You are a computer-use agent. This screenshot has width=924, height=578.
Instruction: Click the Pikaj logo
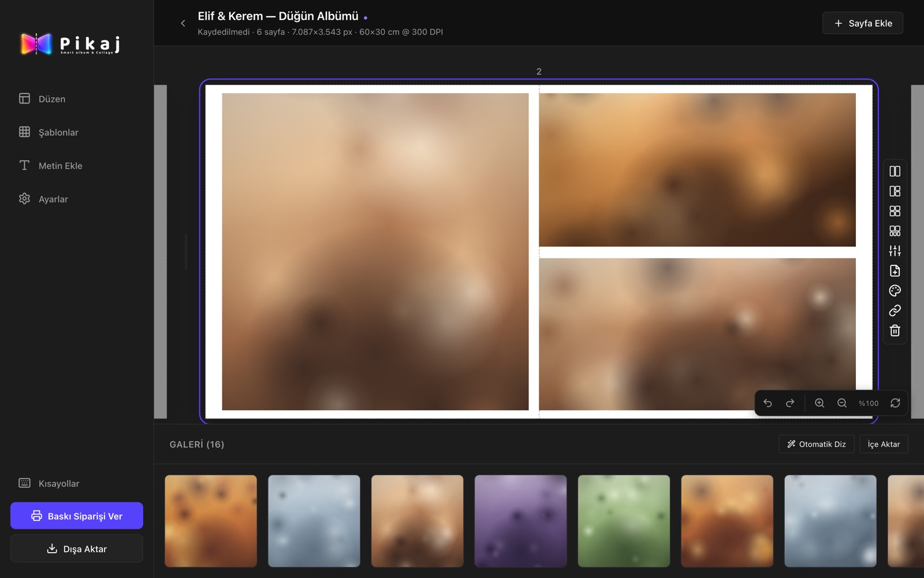70,44
